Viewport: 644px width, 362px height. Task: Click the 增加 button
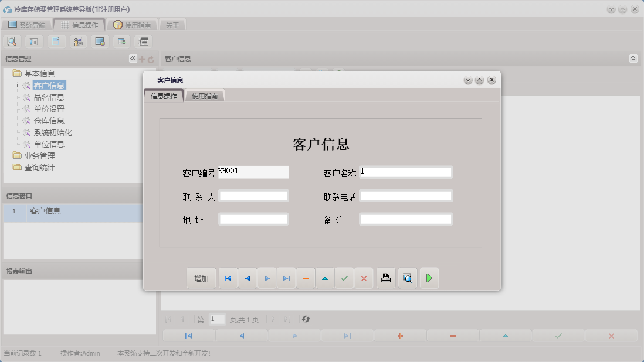point(201,278)
